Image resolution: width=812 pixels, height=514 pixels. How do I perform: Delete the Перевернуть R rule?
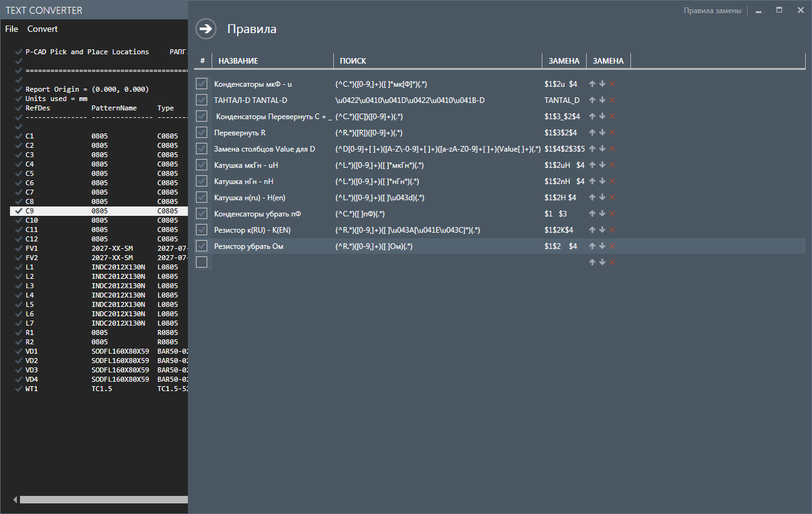(x=612, y=132)
